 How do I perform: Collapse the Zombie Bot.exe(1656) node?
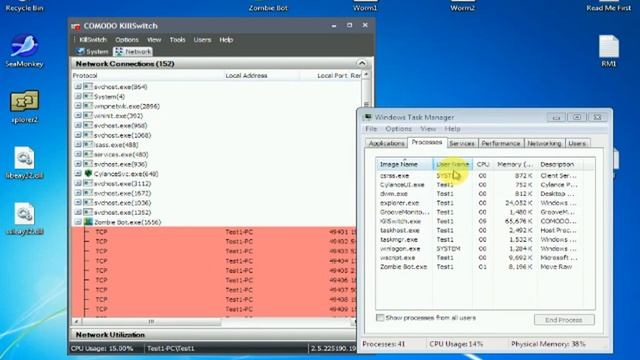click(x=78, y=222)
